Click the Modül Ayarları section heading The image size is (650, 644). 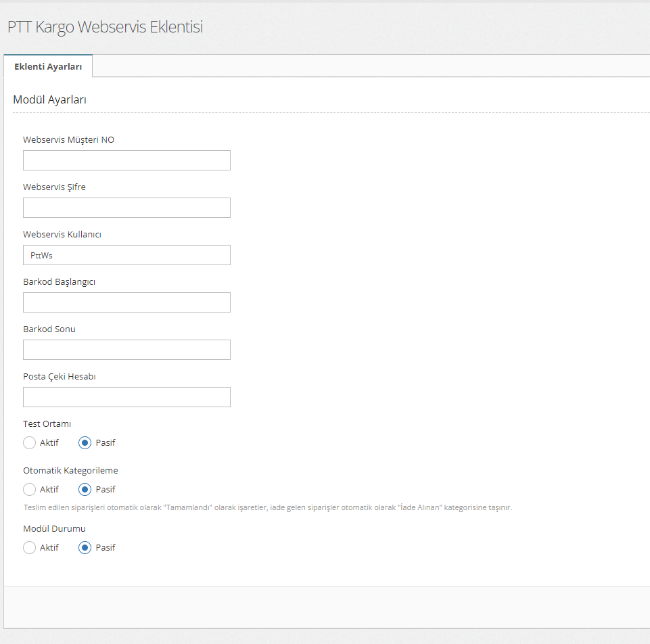[x=49, y=99]
